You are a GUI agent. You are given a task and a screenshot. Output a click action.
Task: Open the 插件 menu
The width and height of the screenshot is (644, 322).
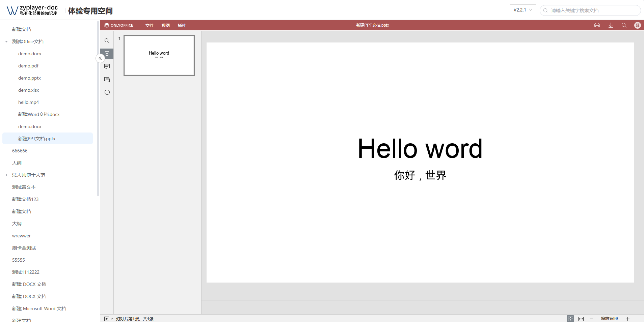[182, 25]
